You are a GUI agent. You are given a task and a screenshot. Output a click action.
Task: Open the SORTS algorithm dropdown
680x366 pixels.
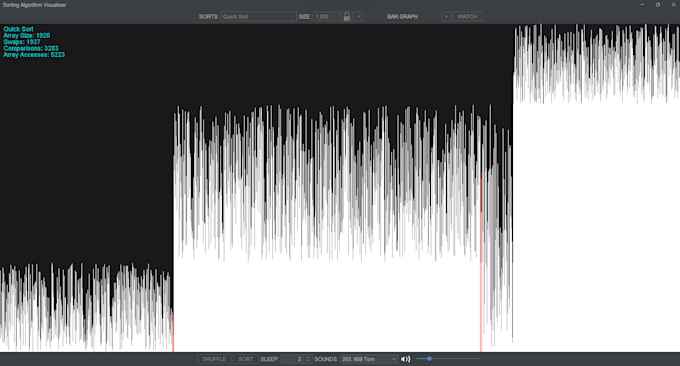(x=258, y=16)
